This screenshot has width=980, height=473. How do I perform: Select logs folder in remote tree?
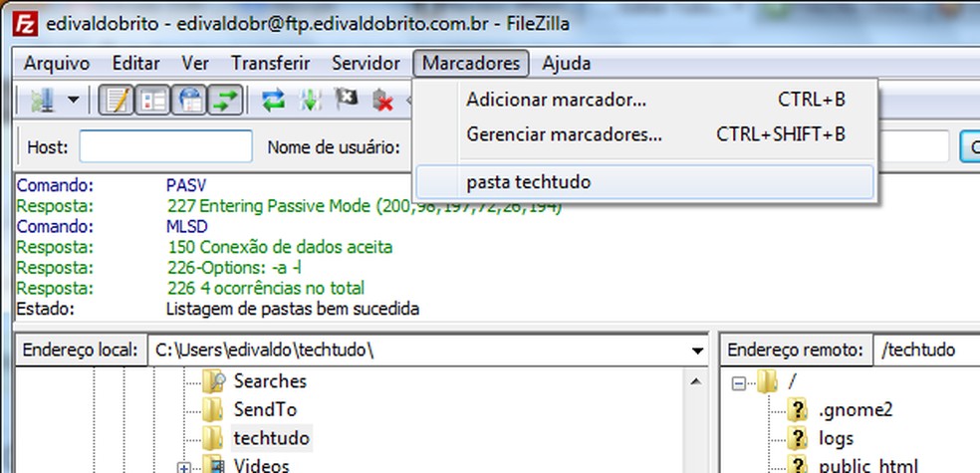837,438
